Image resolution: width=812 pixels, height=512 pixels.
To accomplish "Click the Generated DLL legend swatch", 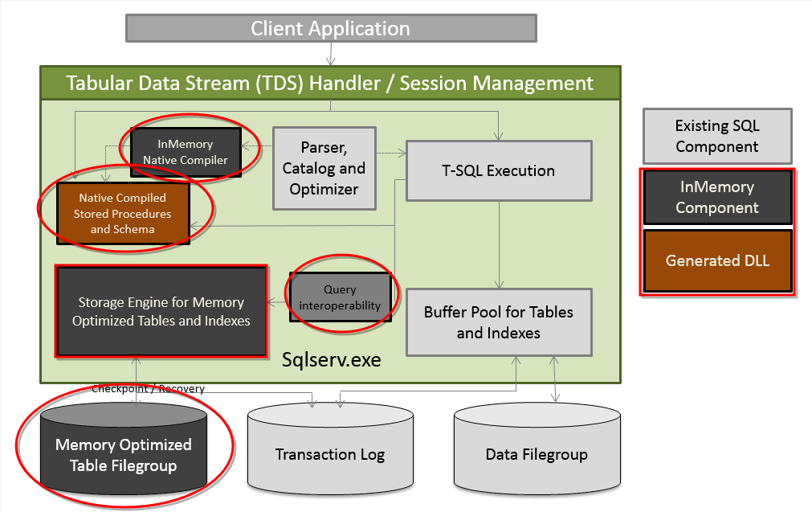I will (716, 261).
